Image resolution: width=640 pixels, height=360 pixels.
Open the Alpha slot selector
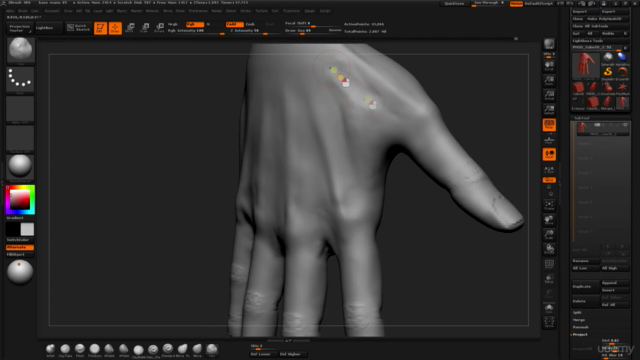click(x=20, y=109)
